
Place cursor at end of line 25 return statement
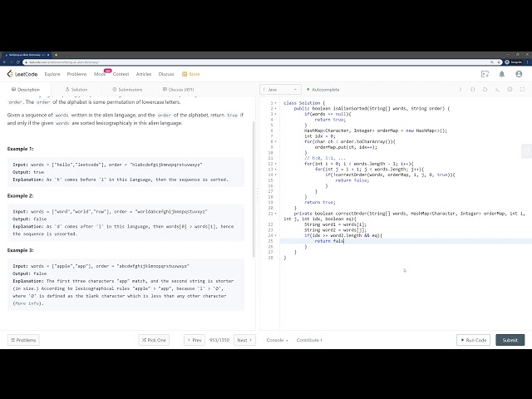(344, 241)
